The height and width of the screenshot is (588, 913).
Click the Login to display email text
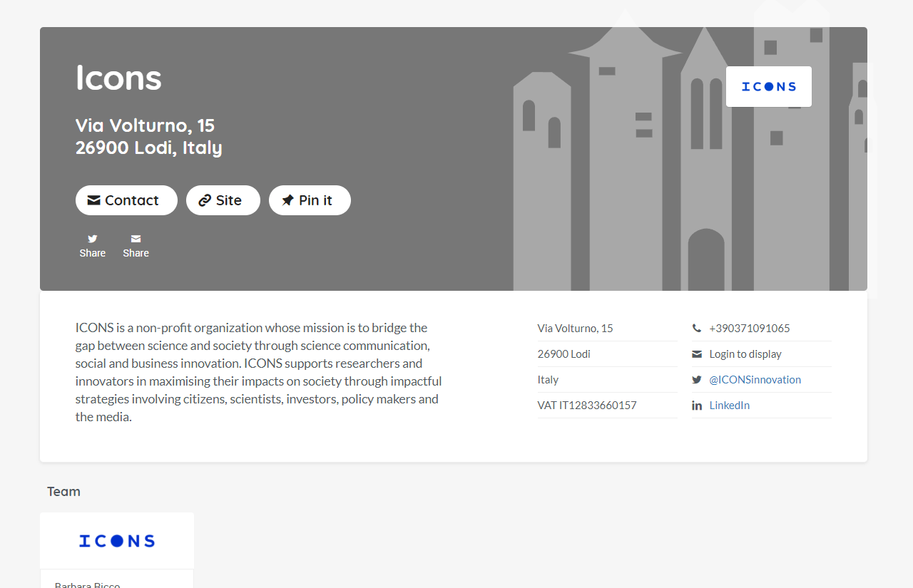coord(745,354)
